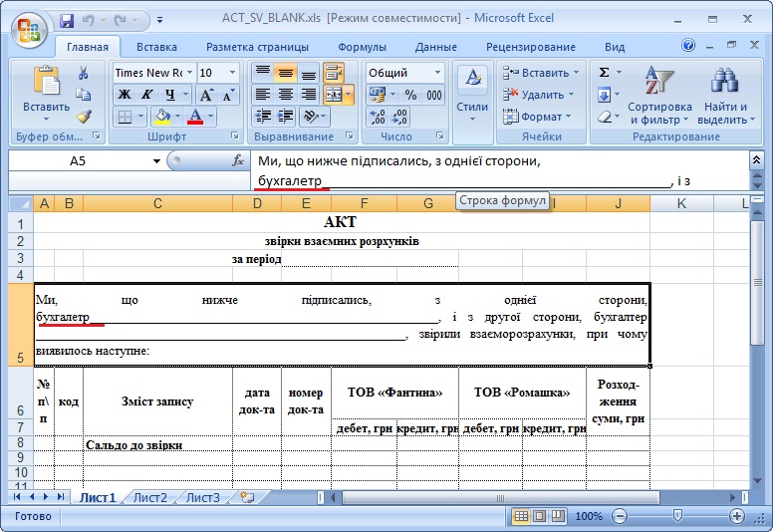Click the Name Box showing A5
The image size is (773, 532).
tap(78, 161)
